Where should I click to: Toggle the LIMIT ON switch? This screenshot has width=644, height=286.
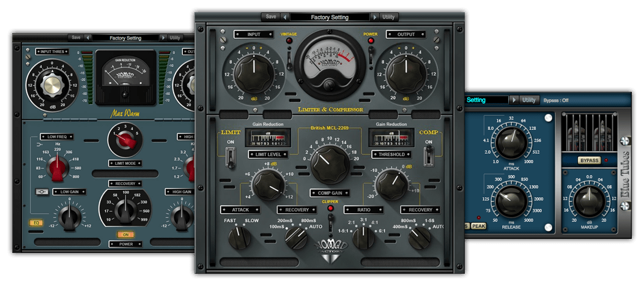point(231,157)
